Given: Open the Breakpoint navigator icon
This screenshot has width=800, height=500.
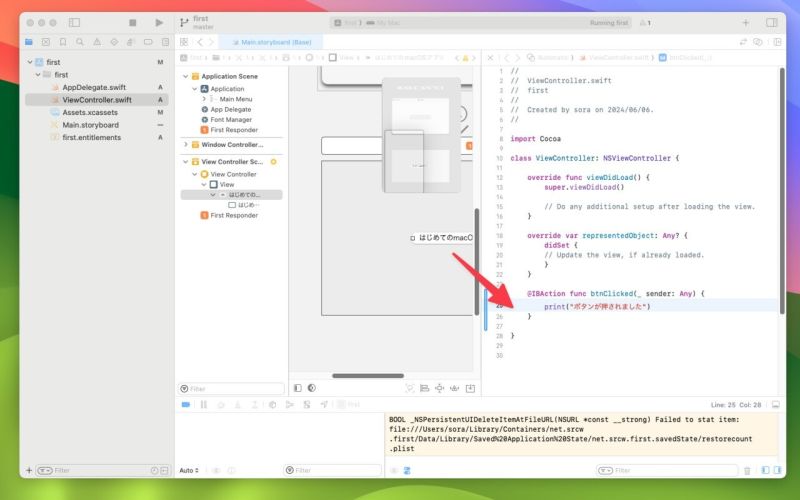Looking at the screenshot, I should pos(148,42).
